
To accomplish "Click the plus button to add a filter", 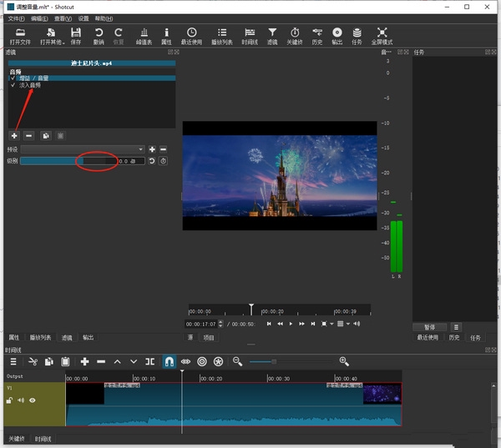I will coord(14,135).
